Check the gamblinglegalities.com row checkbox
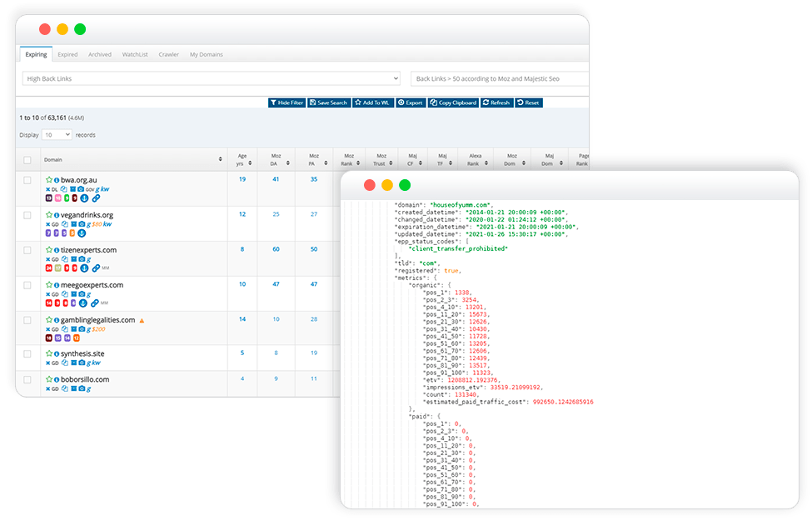The width and height of the screenshot is (812, 521). point(27,320)
